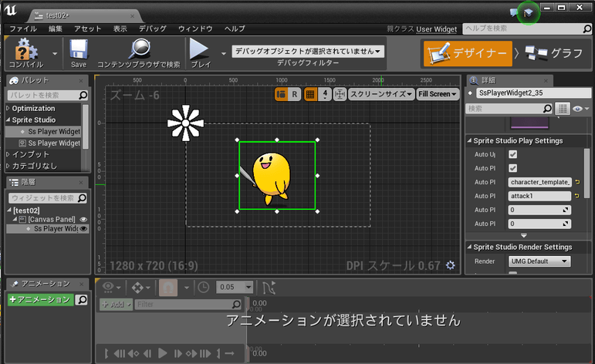Open the Compile options dropdown arrow
595x364 pixels.
click(x=55, y=54)
